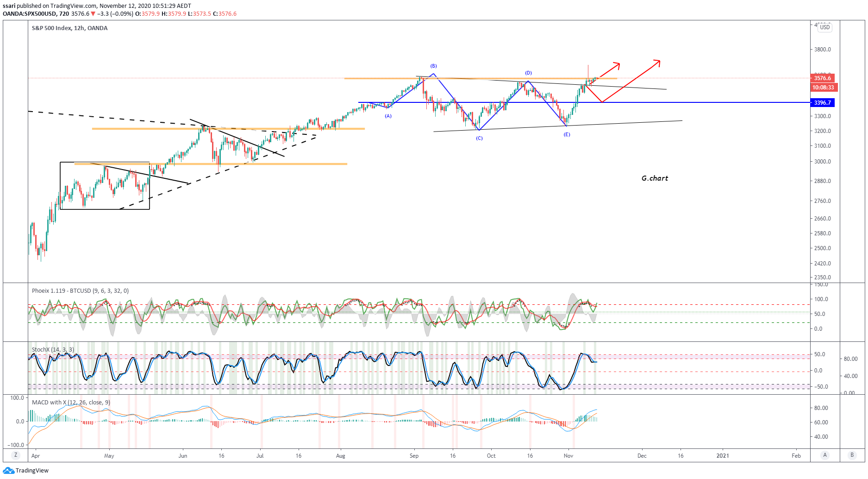Select the G.chart text annotation
The width and height of the screenshot is (868, 479).
[655, 178]
